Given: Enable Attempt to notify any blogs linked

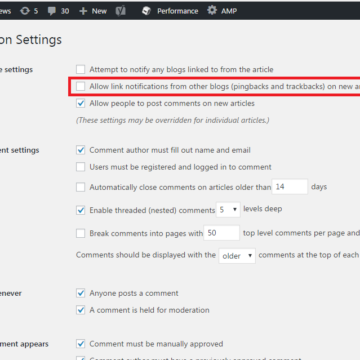Looking at the screenshot, I should coord(80,69).
